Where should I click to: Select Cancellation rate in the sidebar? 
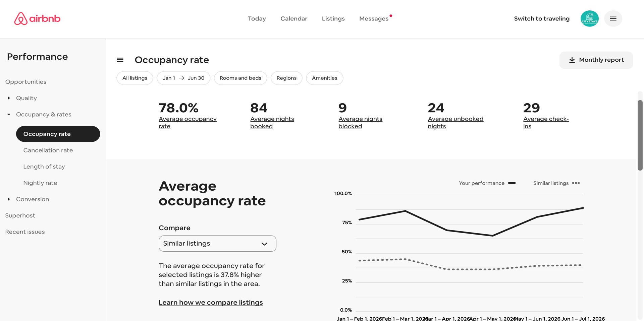click(48, 150)
